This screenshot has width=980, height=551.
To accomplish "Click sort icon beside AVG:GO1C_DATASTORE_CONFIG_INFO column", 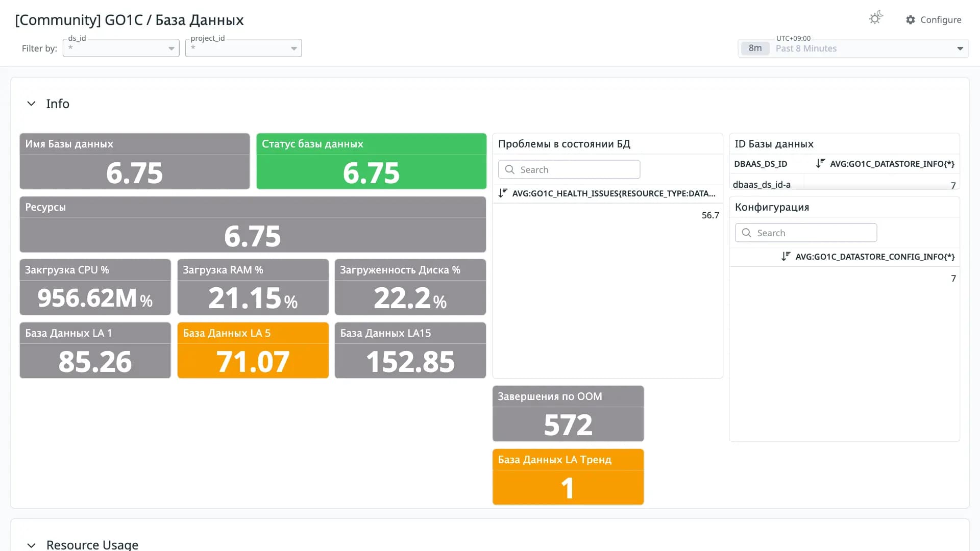I will click(786, 257).
